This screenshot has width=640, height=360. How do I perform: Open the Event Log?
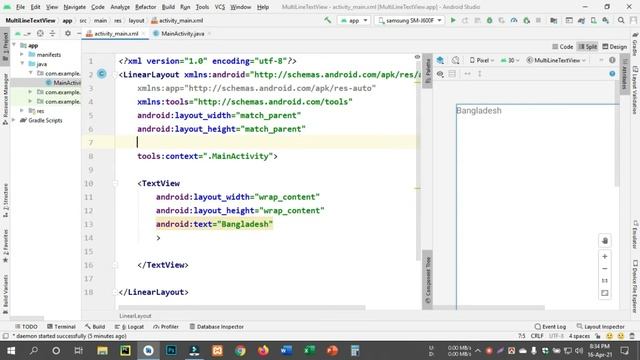coord(550,327)
